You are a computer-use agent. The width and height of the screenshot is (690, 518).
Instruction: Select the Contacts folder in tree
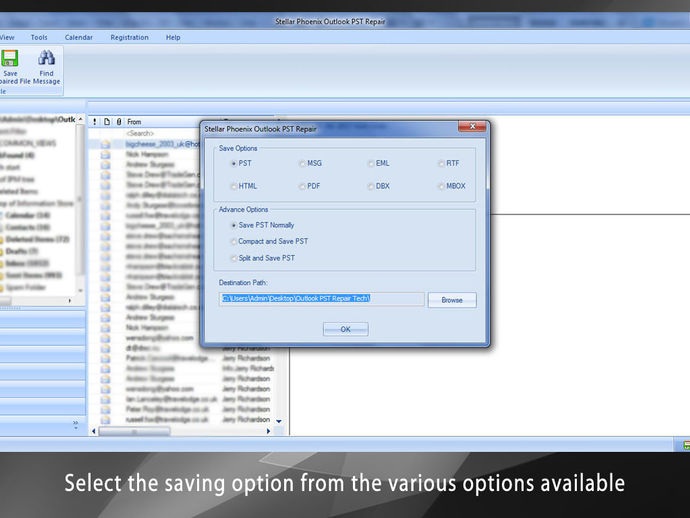point(28,227)
